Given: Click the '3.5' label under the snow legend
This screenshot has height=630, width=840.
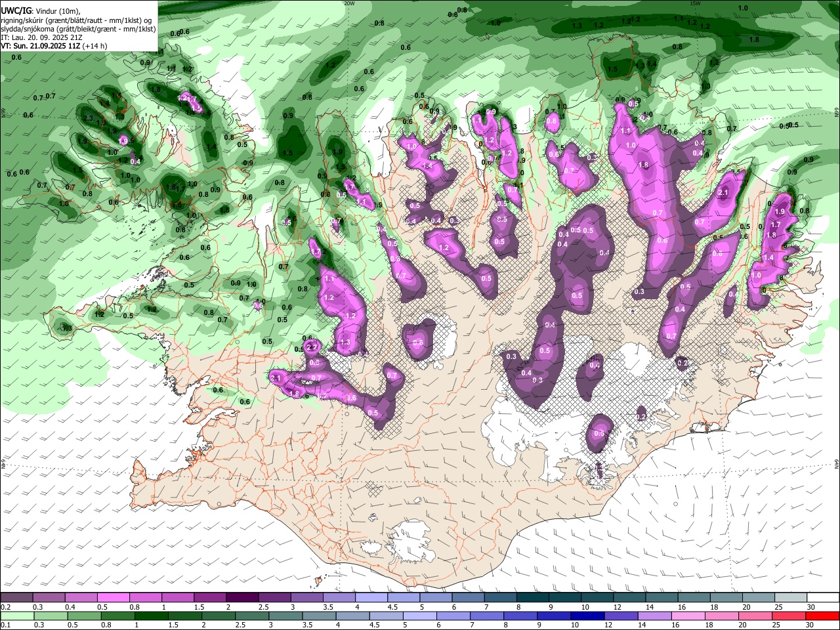Looking at the screenshot, I should click(327, 607).
